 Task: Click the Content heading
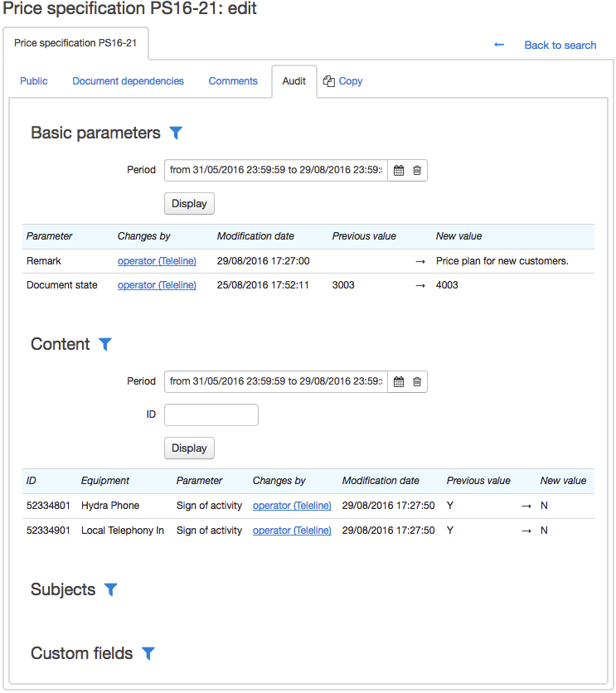coord(60,344)
